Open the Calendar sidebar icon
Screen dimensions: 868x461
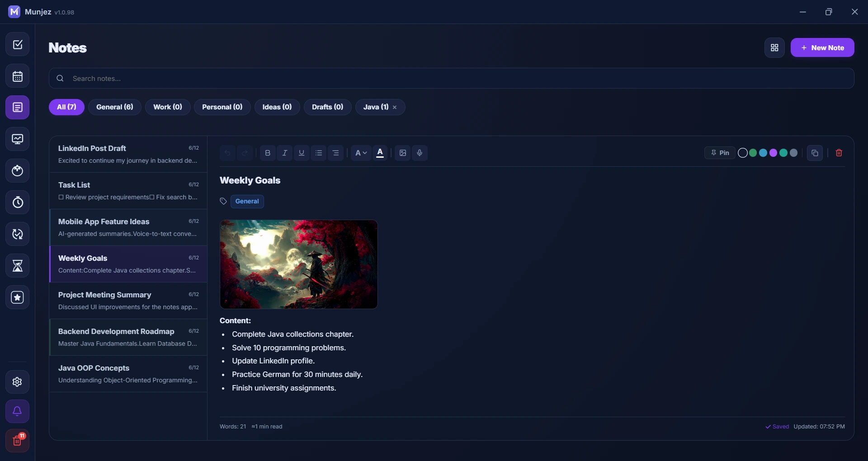[x=18, y=76]
